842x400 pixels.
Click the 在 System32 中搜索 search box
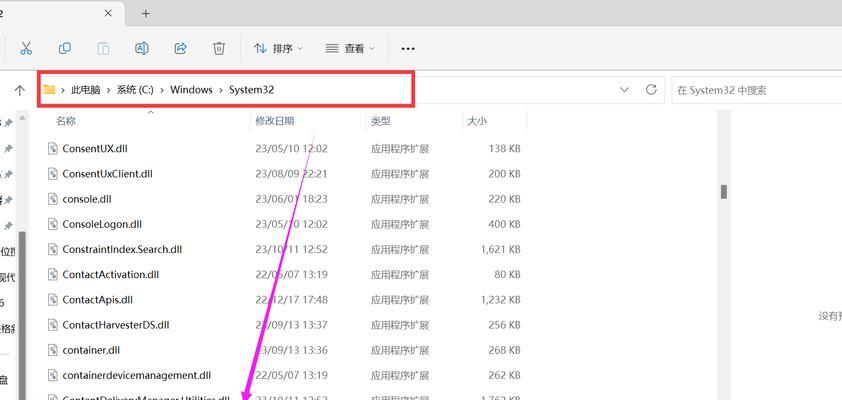757,90
